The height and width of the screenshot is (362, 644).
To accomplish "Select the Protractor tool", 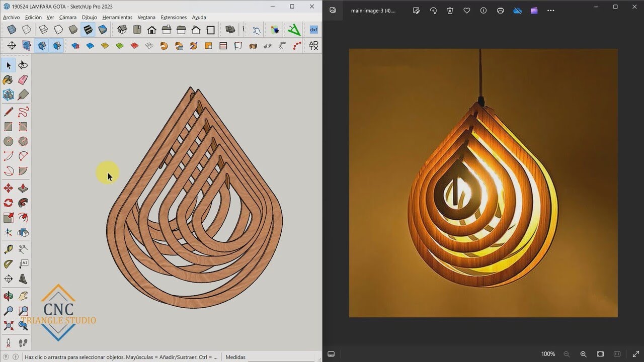I will pos(9,264).
